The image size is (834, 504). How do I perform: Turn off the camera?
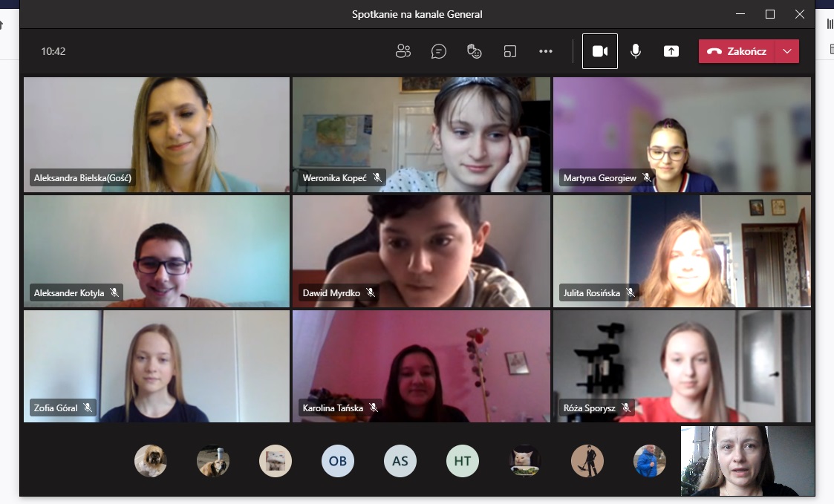[600, 51]
